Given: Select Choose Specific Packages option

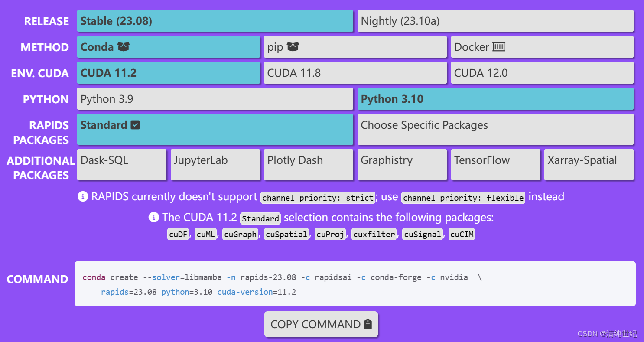Looking at the screenshot, I should point(495,129).
